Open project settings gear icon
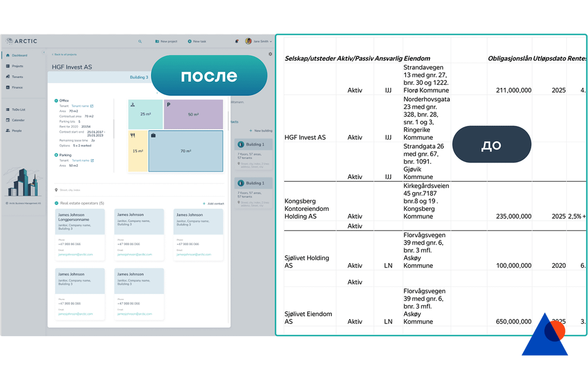 coord(270,54)
